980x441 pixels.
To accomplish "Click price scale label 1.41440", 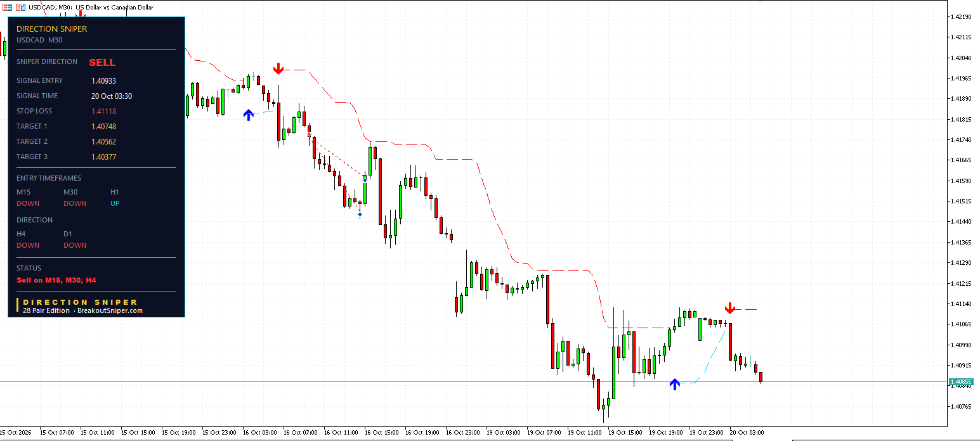I will coord(962,222).
